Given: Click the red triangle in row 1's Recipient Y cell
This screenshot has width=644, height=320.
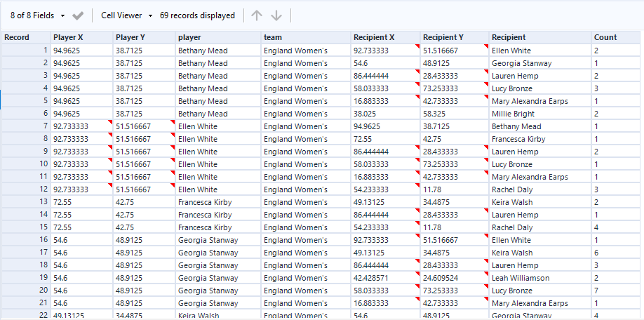Looking at the screenshot, I should (x=486, y=46).
